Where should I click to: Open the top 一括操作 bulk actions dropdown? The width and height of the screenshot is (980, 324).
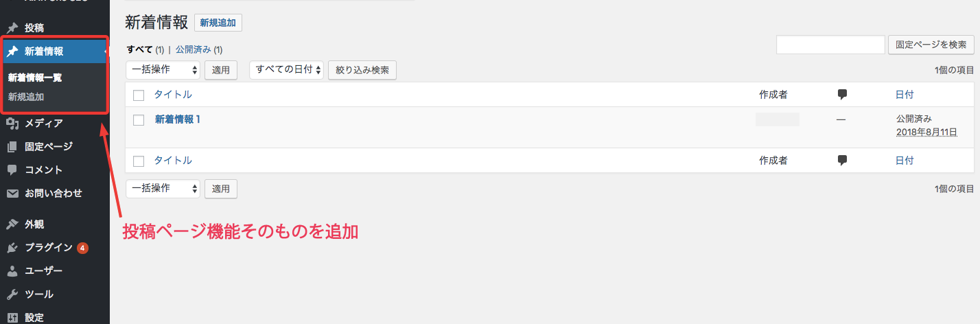coord(163,69)
